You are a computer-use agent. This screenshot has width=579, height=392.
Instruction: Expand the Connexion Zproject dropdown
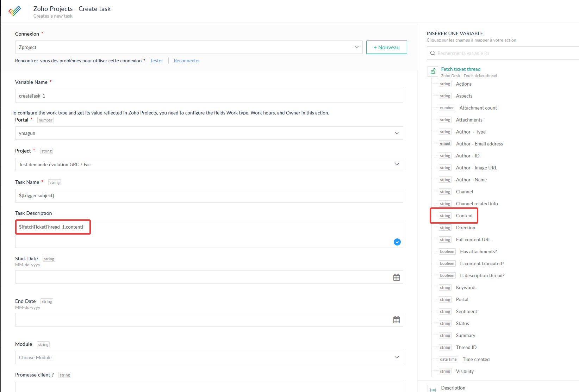click(x=189, y=47)
